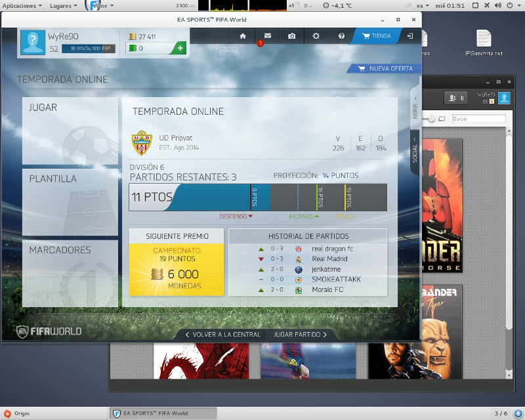This screenshot has height=420, width=525.
Task: Click the real dragon fc match row name
Action: coord(332,249)
